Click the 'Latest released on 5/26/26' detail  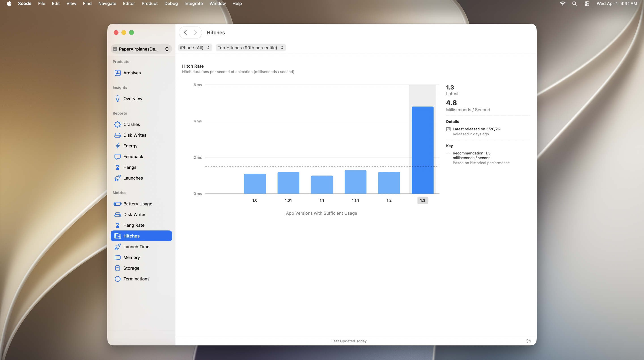tap(476, 129)
